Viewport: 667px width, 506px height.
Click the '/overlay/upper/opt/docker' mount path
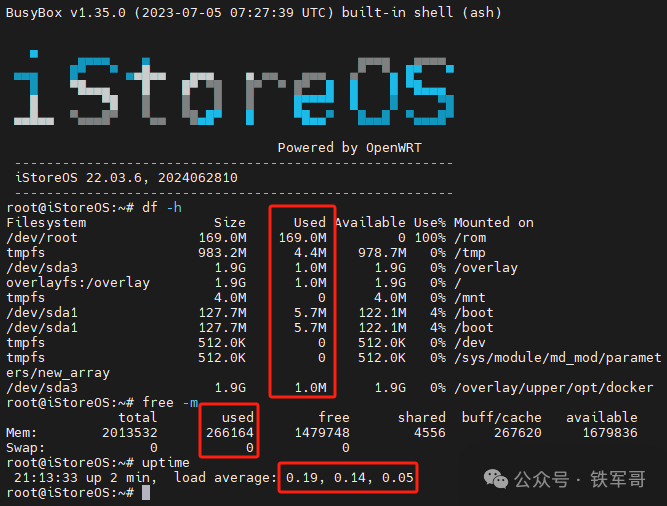pyautogui.click(x=553, y=387)
